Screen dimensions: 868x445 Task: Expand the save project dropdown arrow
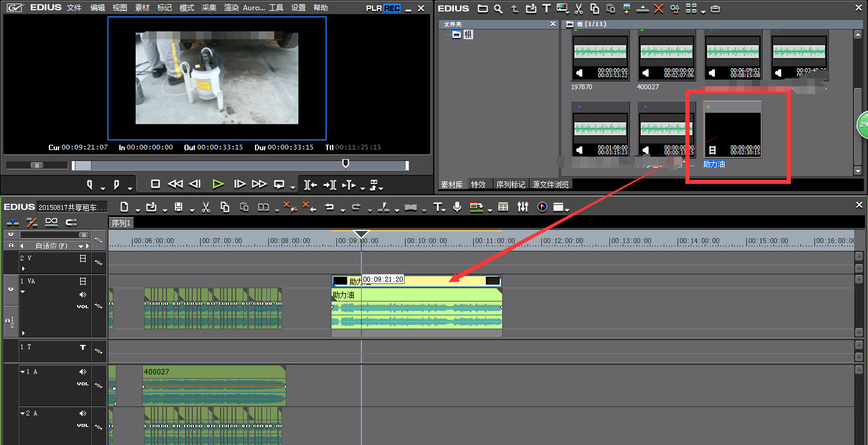pyautogui.click(x=191, y=210)
